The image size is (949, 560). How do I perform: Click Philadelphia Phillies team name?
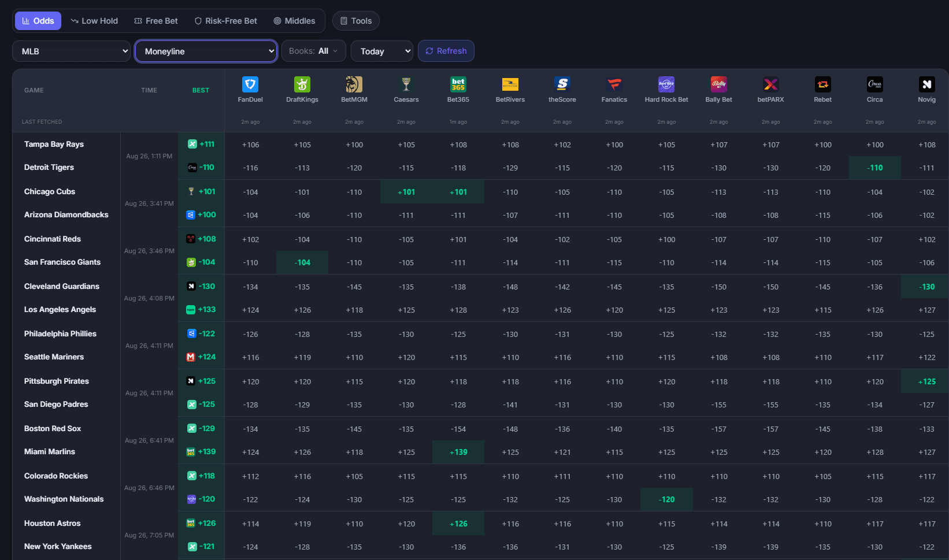[x=60, y=333]
